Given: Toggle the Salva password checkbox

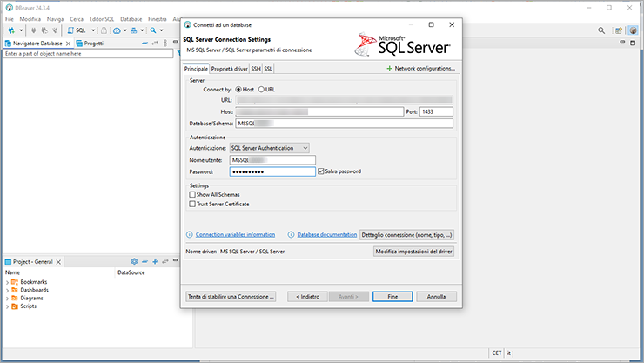Looking at the screenshot, I should point(321,171).
